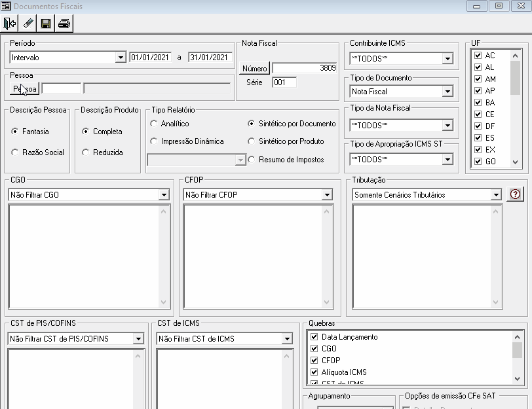The width and height of the screenshot is (532, 409).
Task: Click the Documentos Fiscais window title icon
Action: [x=6, y=6]
